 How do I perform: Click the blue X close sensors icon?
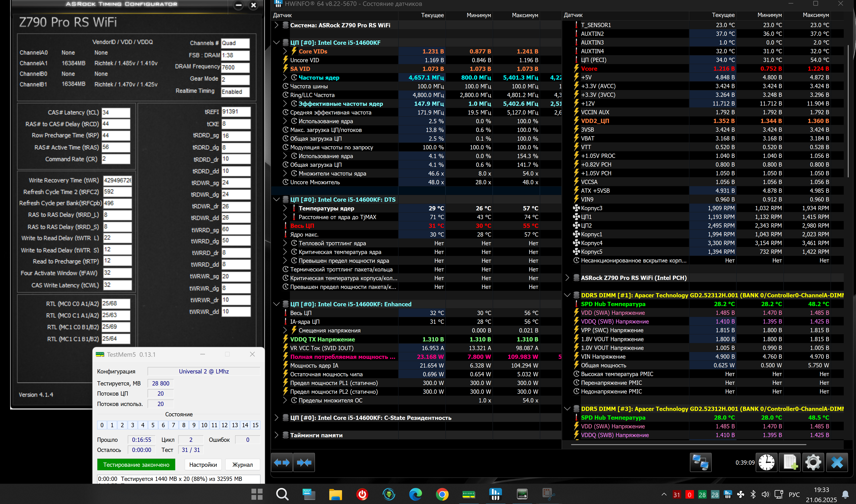click(x=837, y=462)
